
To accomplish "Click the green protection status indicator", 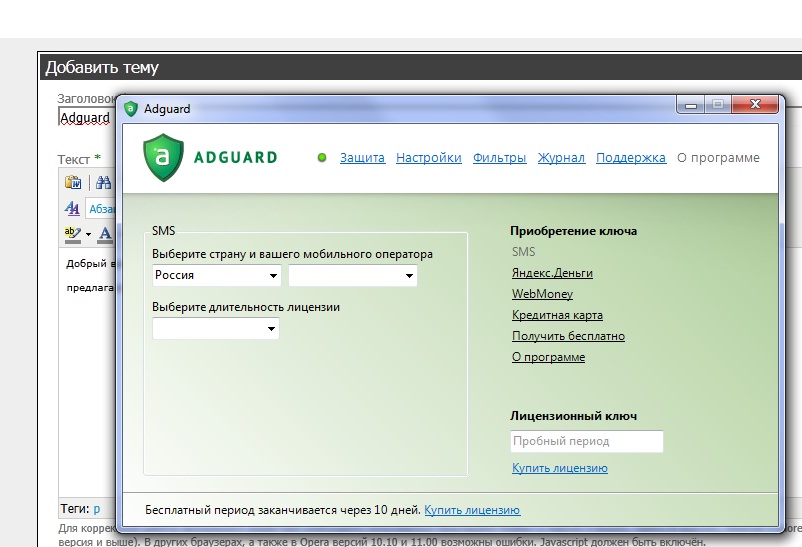I will (x=322, y=158).
